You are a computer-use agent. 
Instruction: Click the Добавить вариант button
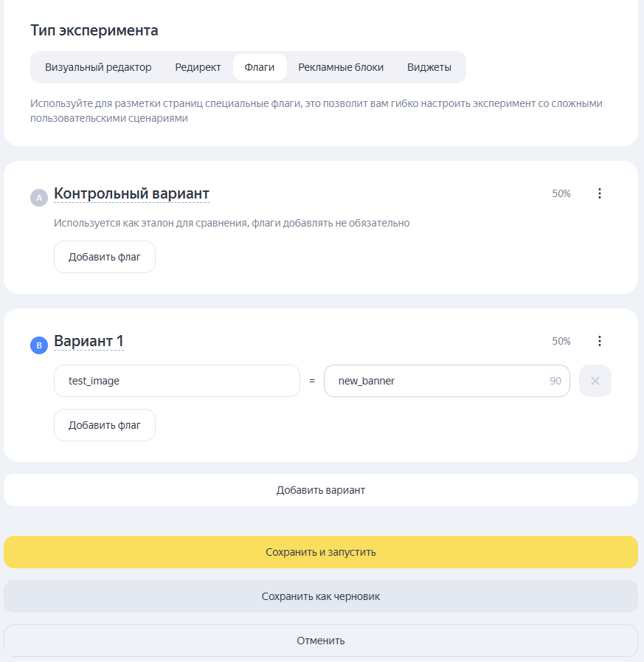[321, 490]
